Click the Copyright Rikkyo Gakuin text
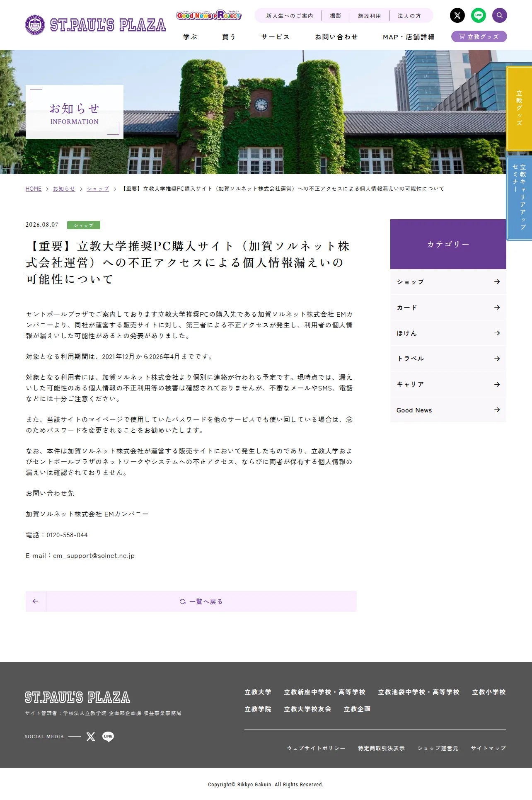Screen dimensions: 532x800 pyautogui.click(x=266, y=785)
